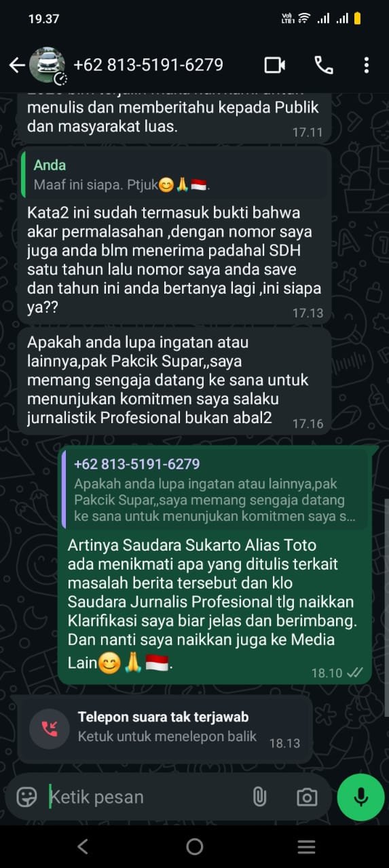Focus the Ketik pesan input field

tap(146, 797)
